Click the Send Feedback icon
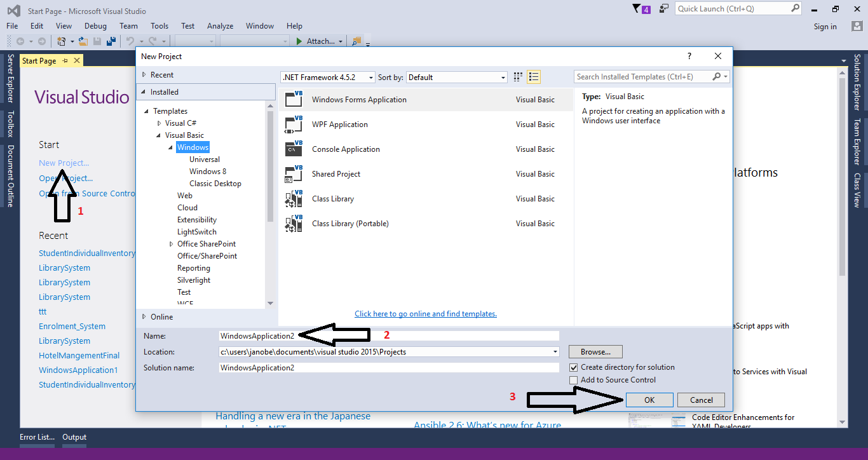 point(664,9)
